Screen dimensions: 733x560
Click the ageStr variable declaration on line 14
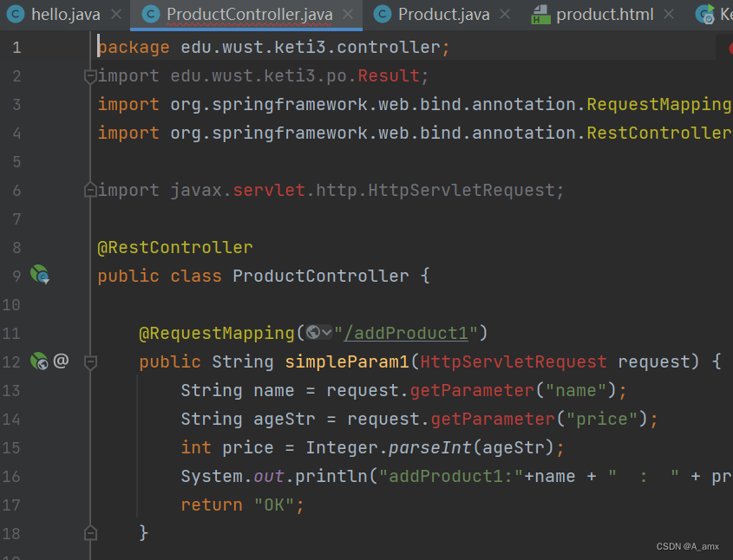pyautogui.click(x=285, y=420)
